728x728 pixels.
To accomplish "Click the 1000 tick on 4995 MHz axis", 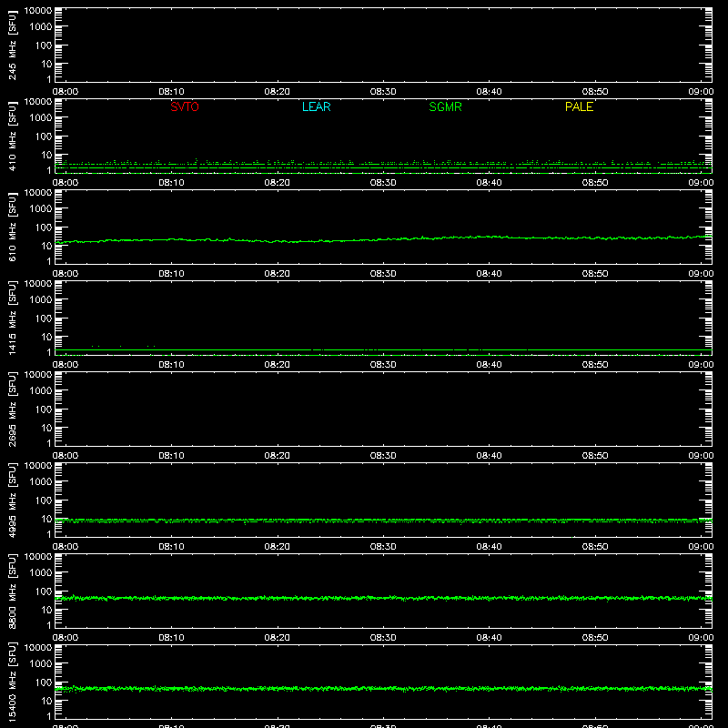I will [41, 482].
